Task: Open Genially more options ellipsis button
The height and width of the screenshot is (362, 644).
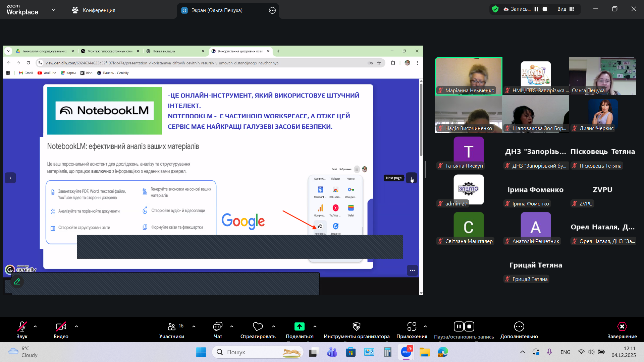Action: coord(412,270)
